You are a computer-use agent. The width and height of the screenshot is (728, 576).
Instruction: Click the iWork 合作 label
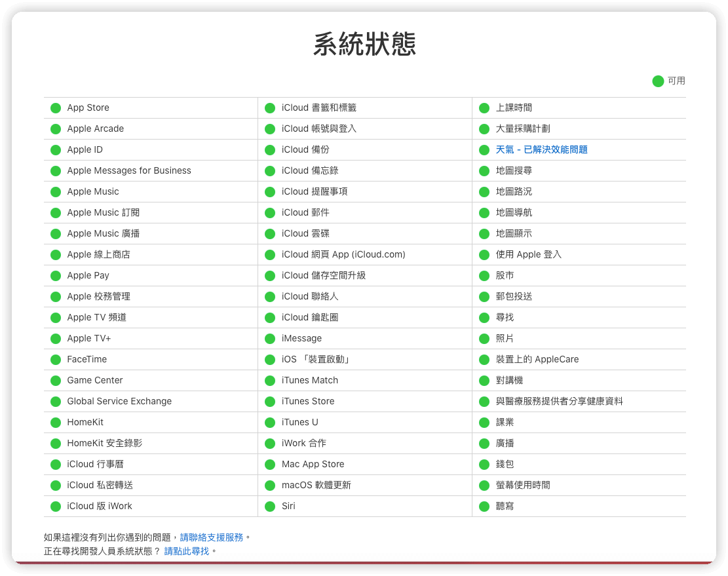coord(303,443)
